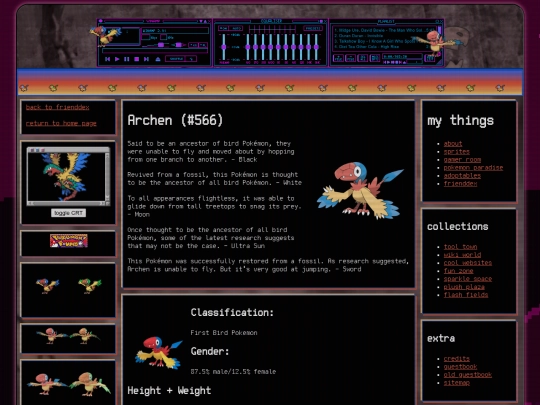Toggle the equalizer window button in player
This screenshot has height=405, width=540.
194,45
